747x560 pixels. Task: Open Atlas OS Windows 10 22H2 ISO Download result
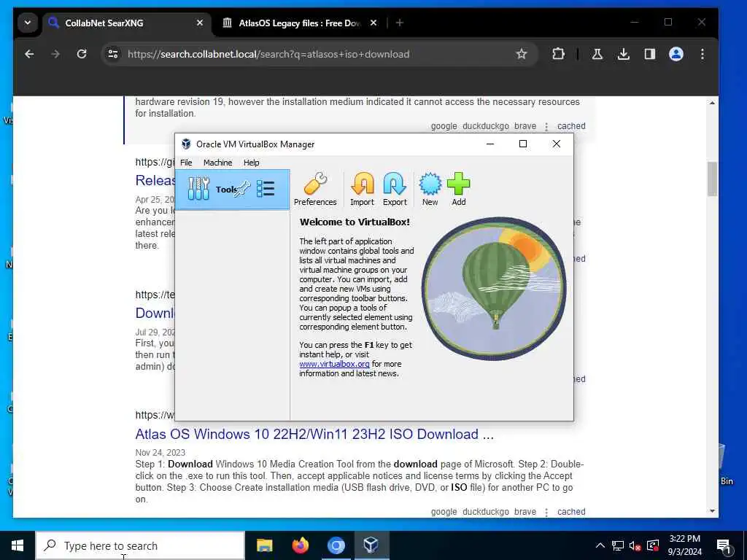[314, 435]
